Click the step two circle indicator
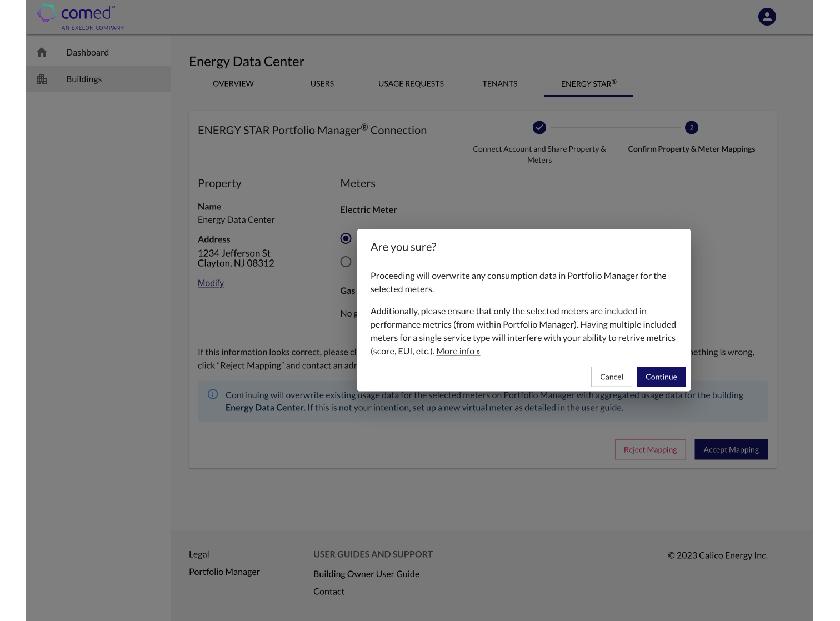This screenshot has height=621, width=840. (692, 128)
